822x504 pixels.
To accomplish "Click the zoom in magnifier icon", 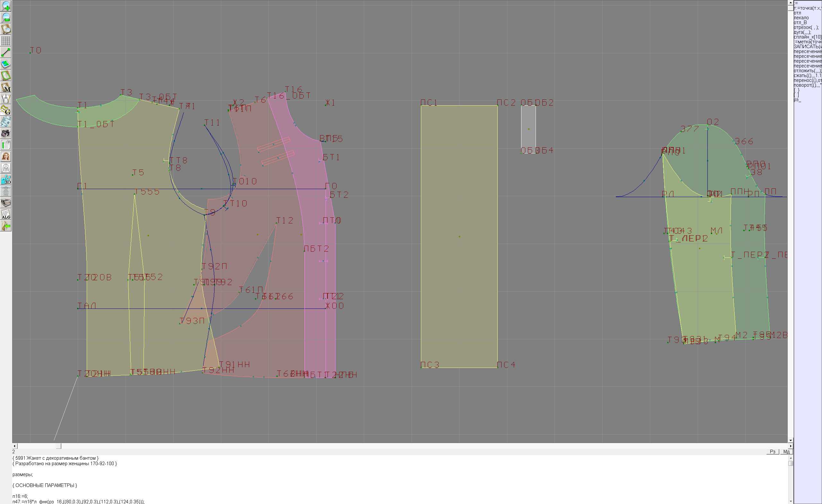I will click(6, 6).
